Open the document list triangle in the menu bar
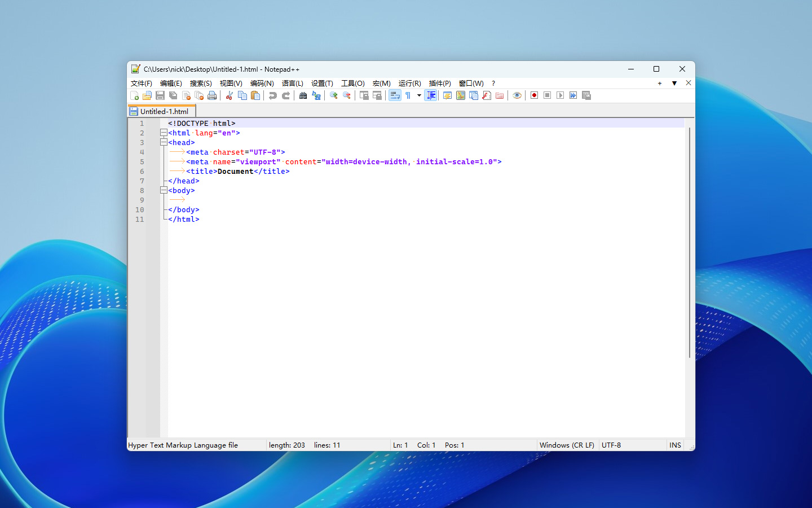The width and height of the screenshot is (812, 508). pyautogui.click(x=674, y=83)
